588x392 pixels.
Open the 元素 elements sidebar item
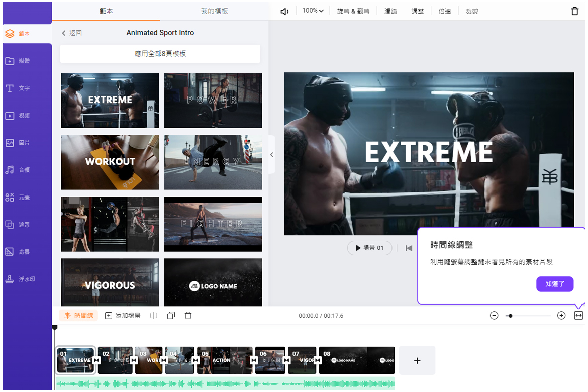(x=18, y=198)
